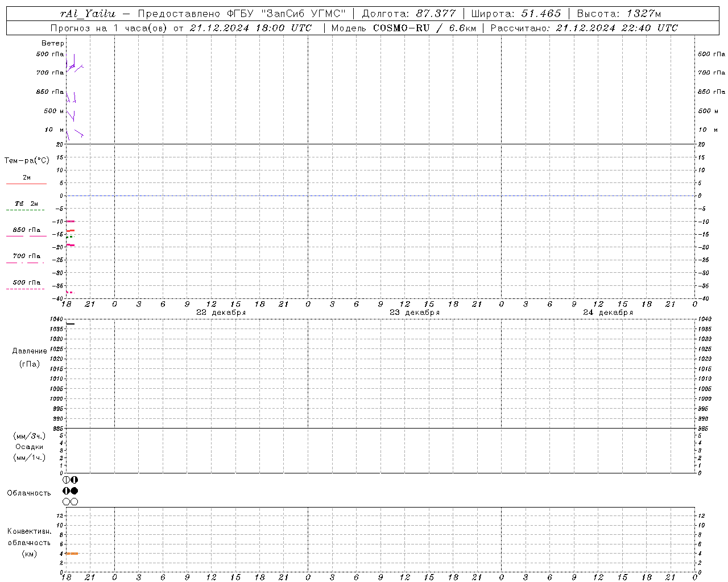Click the green dashed dew point marker near -16
The height and width of the screenshot is (582, 728).
tap(70, 236)
